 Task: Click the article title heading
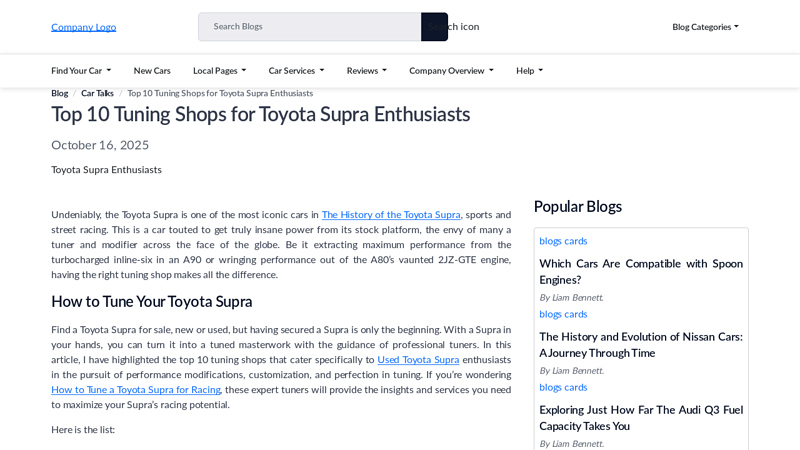pyautogui.click(x=261, y=114)
